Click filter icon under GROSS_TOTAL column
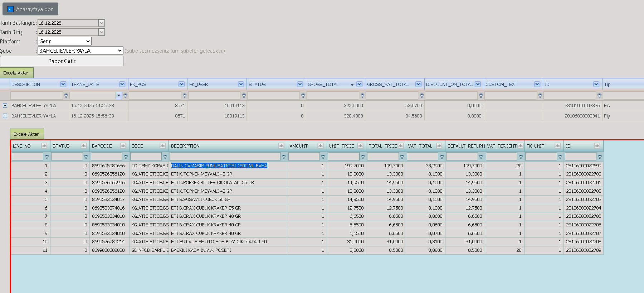This screenshot has height=293, width=644. [x=362, y=96]
